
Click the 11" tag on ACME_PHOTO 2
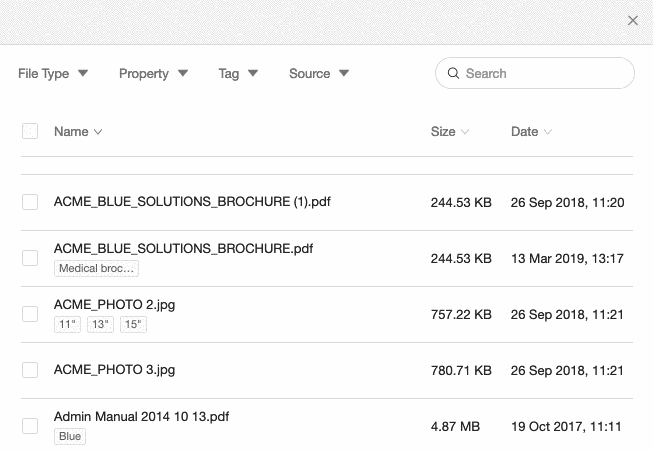coord(67,324)
